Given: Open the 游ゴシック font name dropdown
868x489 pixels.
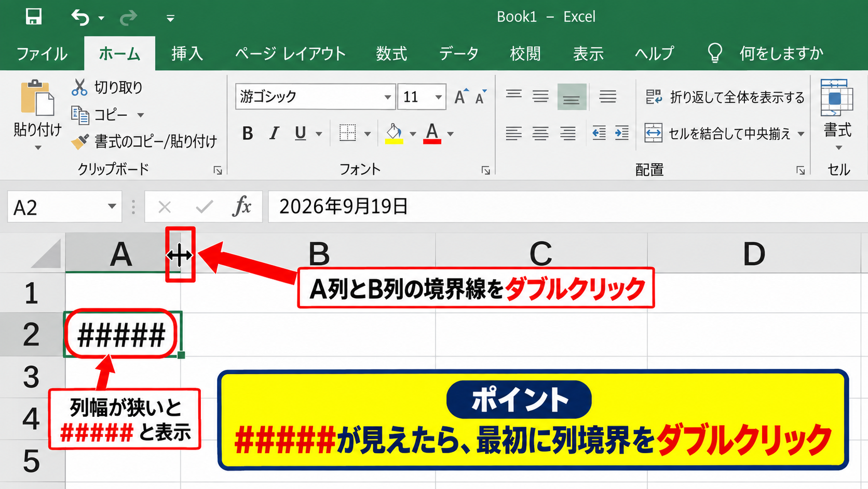Looking at the screenshot, I should point(387,97).
